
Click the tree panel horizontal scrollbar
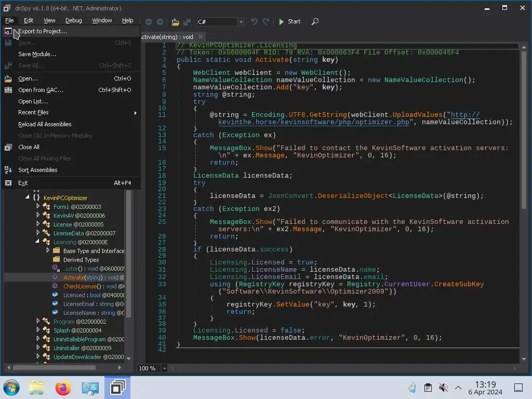click(x=54, y=367)
